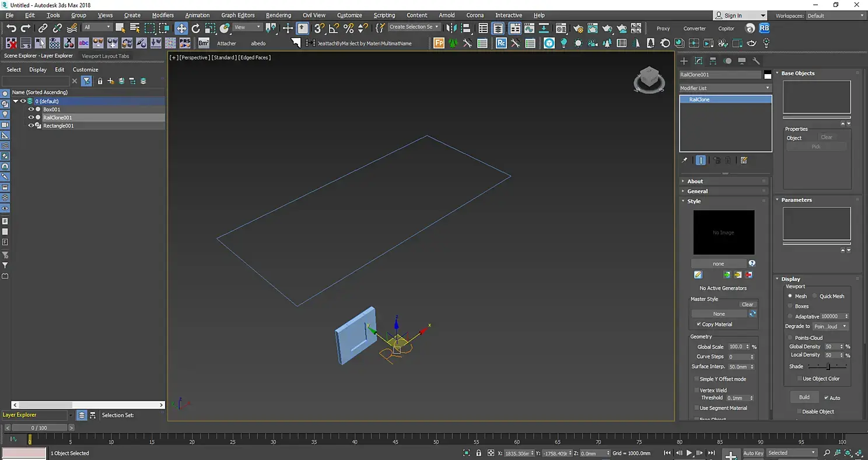Toggle the Angle Snap icon

point(334,28)
